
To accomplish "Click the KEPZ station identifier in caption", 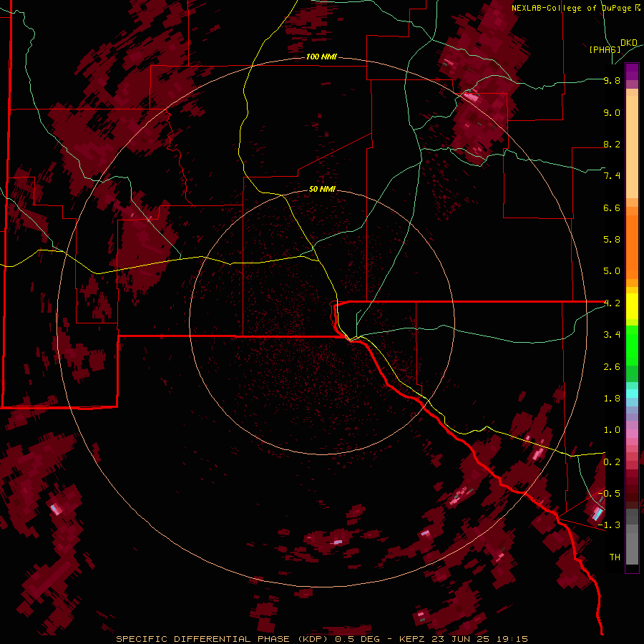I will [x=412, y=639].
